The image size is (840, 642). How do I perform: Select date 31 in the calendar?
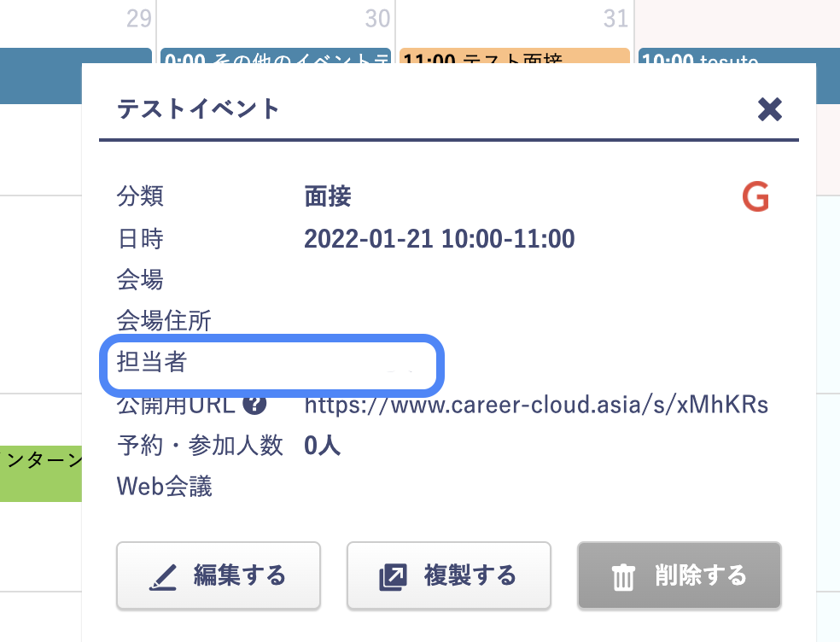615,18
